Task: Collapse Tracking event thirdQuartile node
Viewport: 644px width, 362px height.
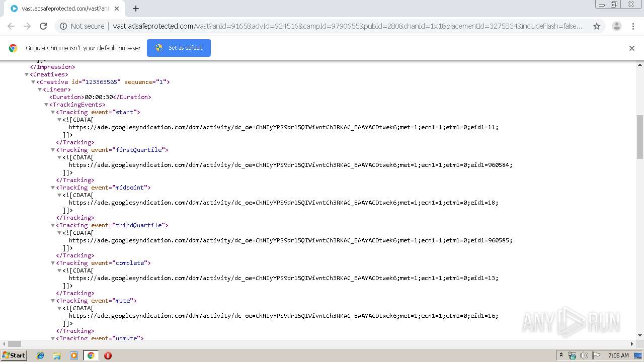Action: coord(53,225)
